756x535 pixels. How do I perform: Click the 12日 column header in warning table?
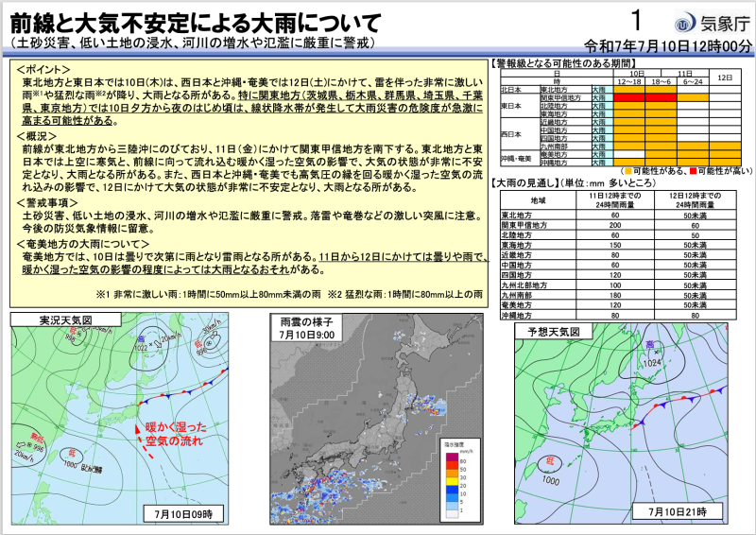tap(725, 78)
